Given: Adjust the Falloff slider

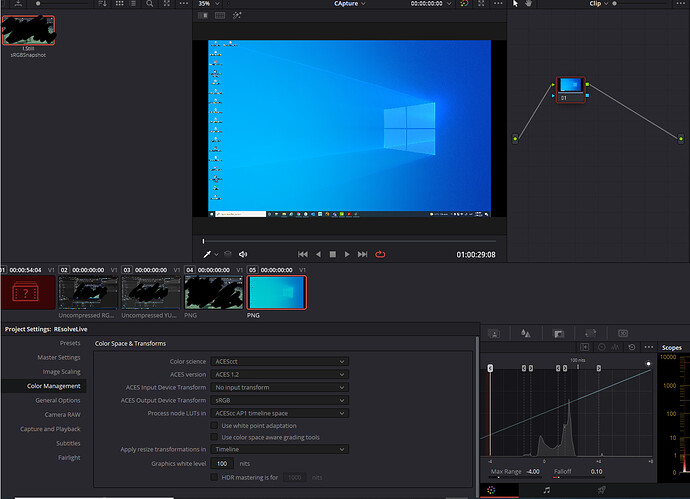Looking at the screenshot, I should (578, 477).
